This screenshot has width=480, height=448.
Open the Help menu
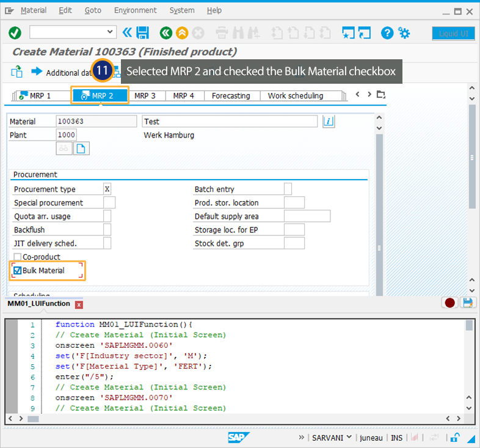(x=214, y=10)
